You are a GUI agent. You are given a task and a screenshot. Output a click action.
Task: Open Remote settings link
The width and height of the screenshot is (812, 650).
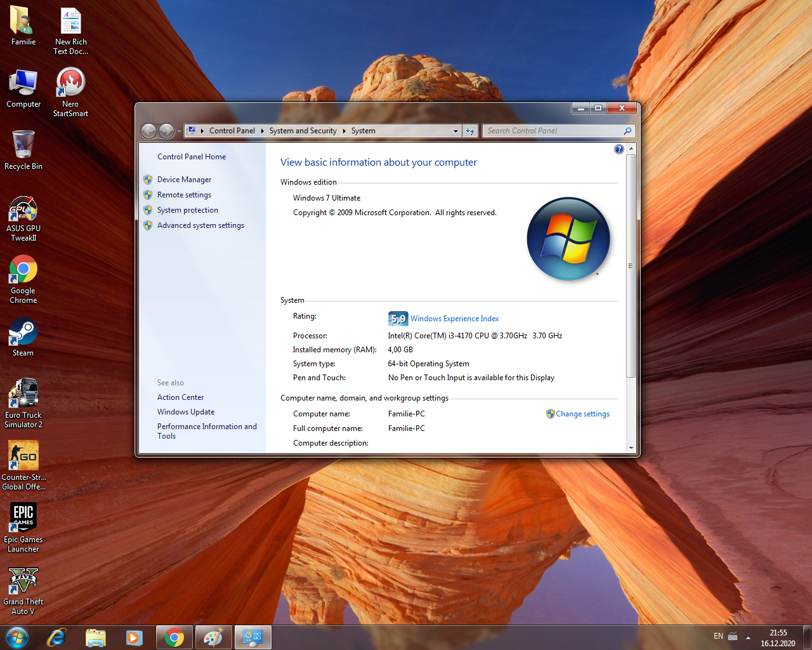[x=184, y=195]
